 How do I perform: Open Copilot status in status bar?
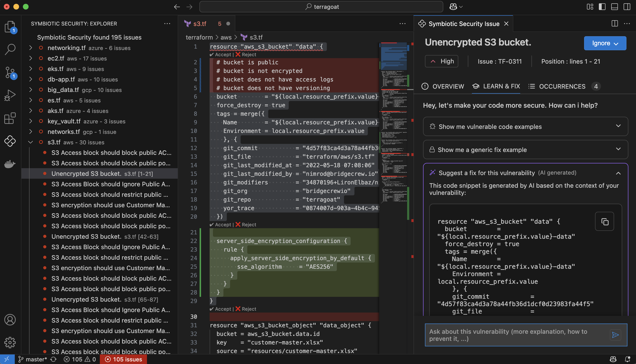pyautogui.click(x=613, y=359)
